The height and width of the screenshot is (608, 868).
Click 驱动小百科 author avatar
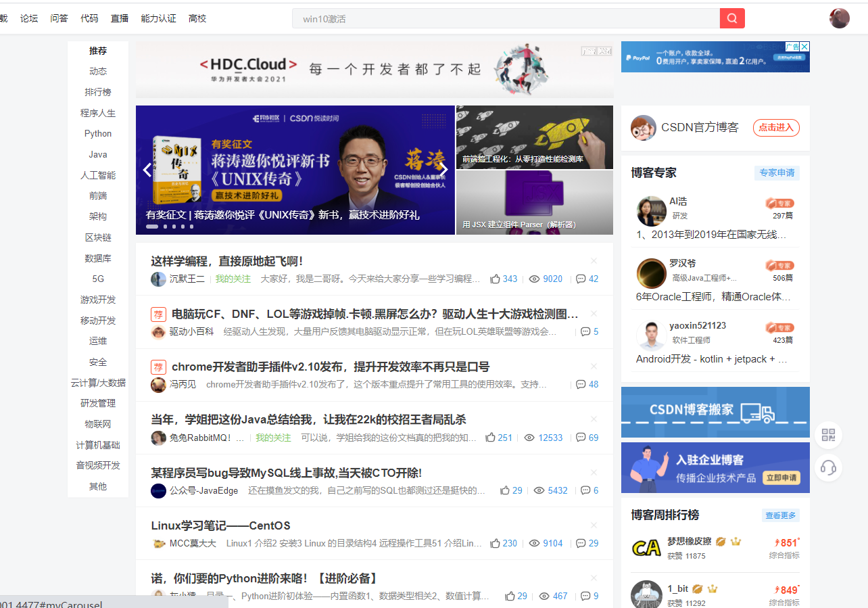tap(158, 332)
